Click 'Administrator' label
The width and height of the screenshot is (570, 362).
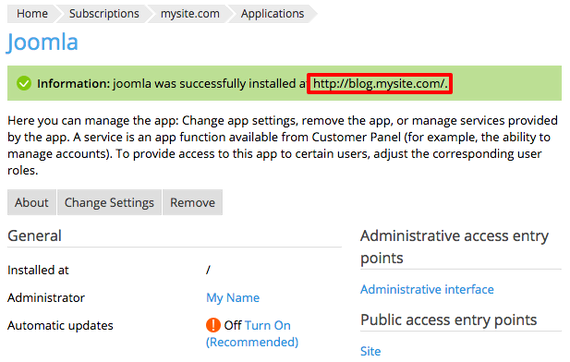point(46,298)
